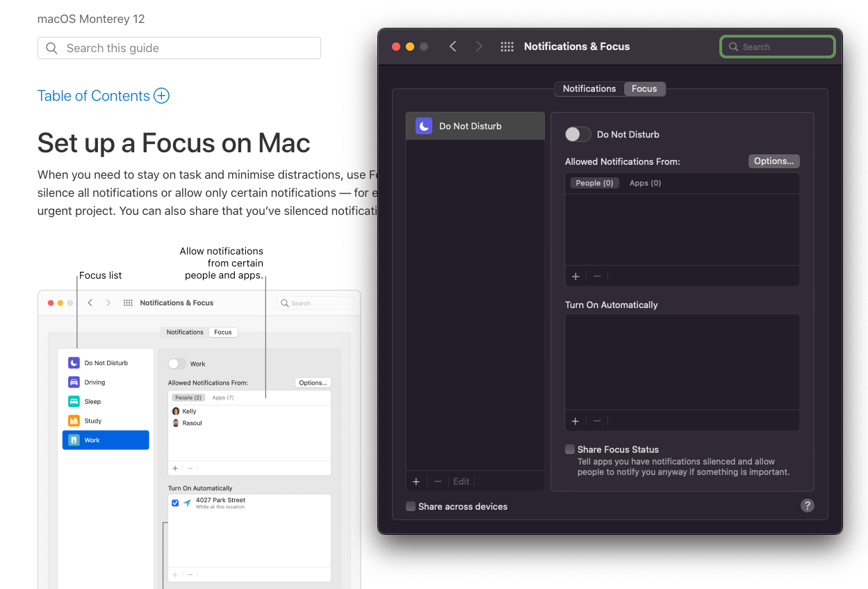Click the Focus tab in guide illustration

click(x=223, y=332)
